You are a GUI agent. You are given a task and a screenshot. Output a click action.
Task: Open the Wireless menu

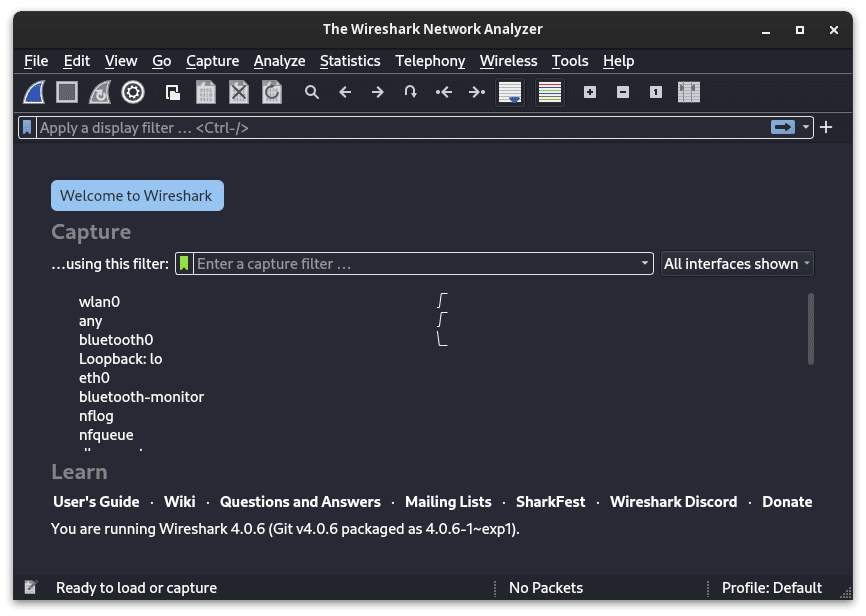pos(509,61)
